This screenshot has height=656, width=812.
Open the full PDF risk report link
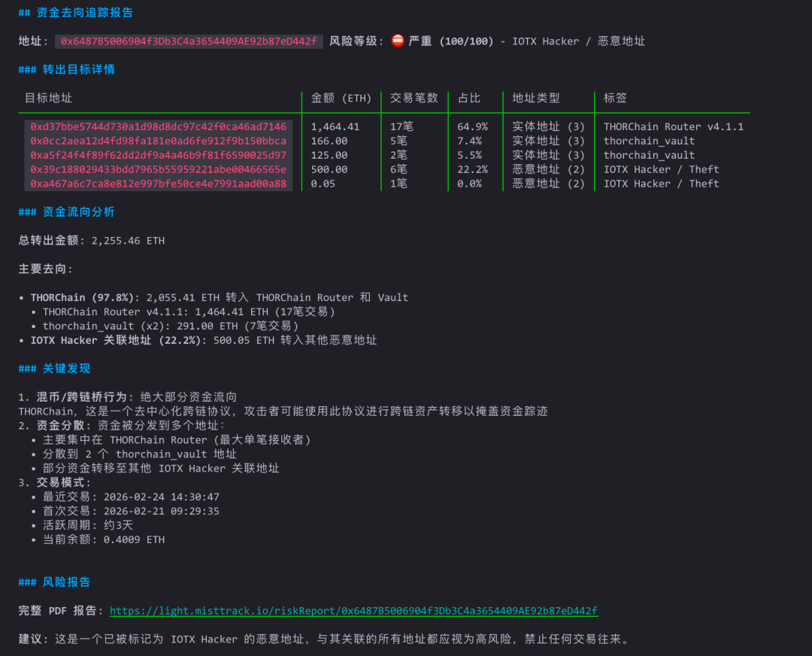coord(353,610)
